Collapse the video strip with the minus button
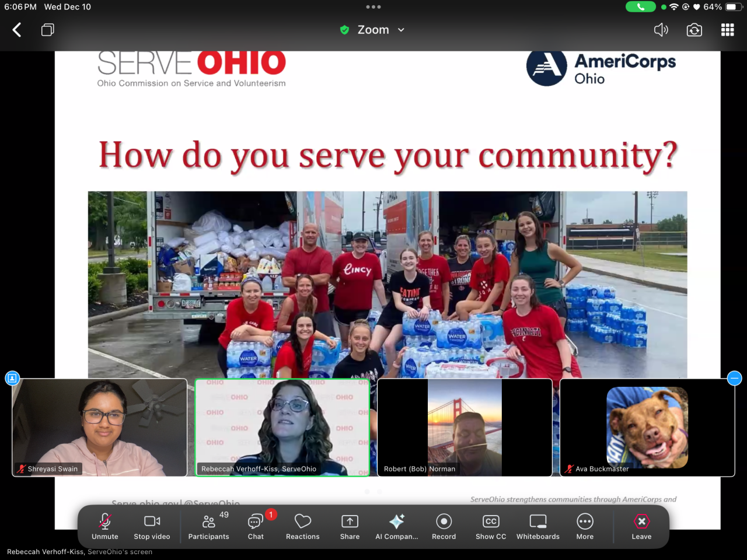 [x=735, y=379]
